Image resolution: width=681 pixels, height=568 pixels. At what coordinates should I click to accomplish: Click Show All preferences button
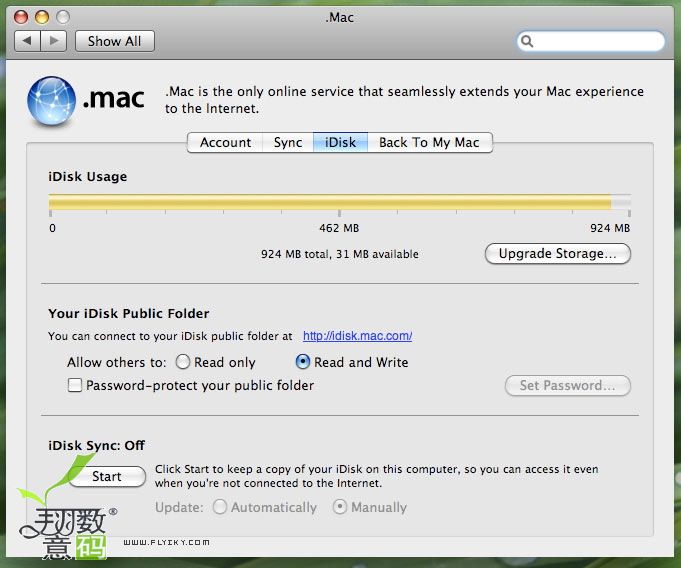coord(115,41)
